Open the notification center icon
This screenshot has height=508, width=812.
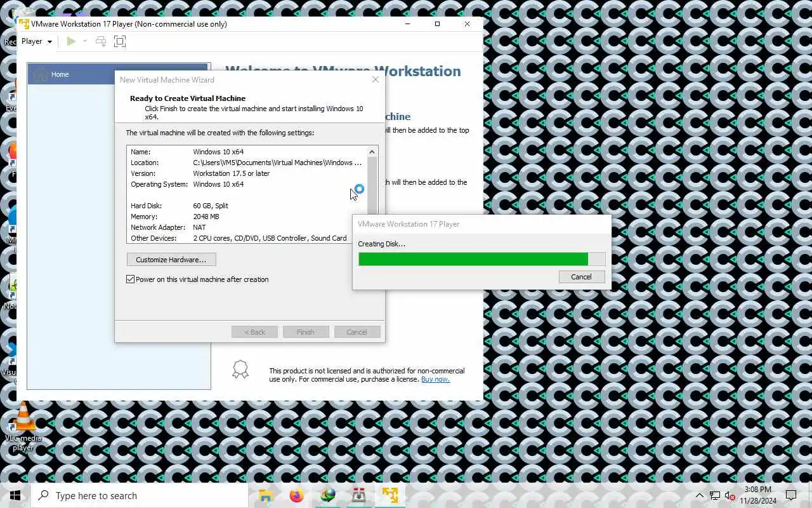point(791,495)
